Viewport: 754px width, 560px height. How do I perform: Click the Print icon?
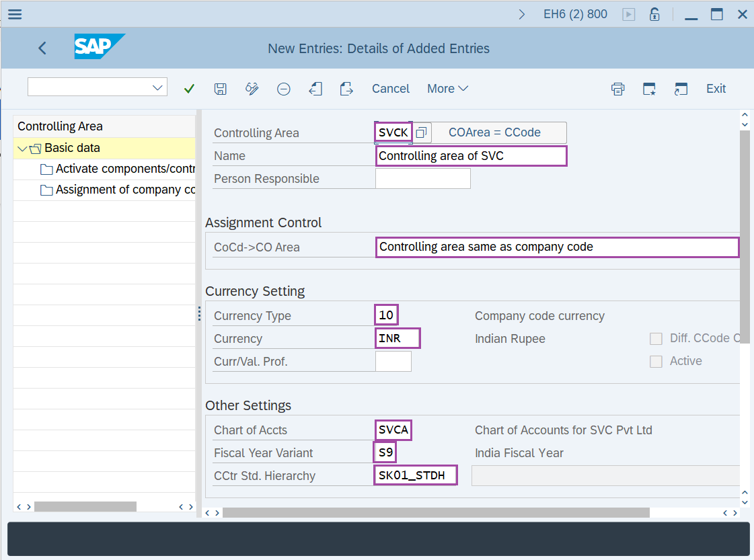pos(617,89)
